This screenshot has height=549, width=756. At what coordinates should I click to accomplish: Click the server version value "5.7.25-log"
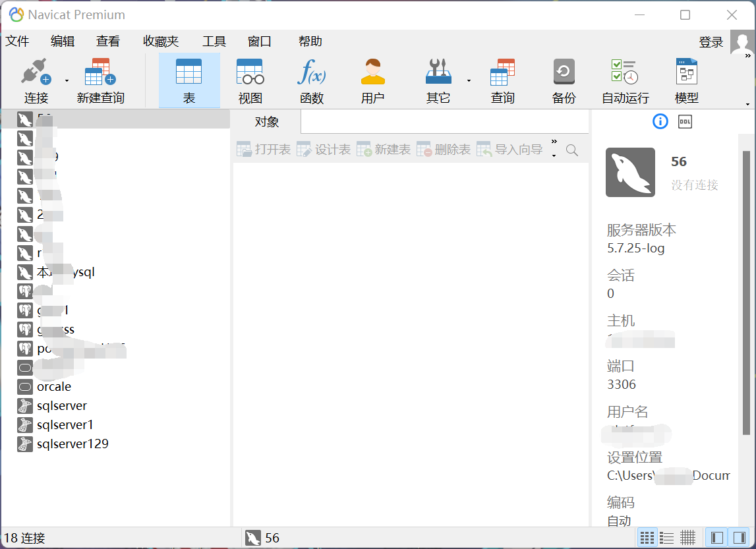[635, 248]
